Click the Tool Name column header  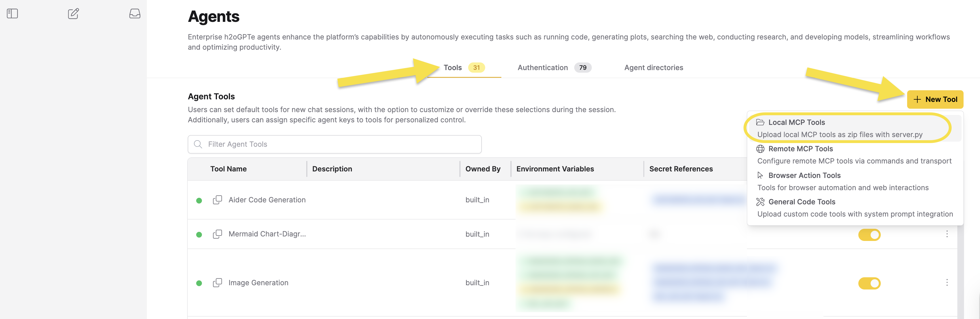pyautogui.click(x=228, y=169)
